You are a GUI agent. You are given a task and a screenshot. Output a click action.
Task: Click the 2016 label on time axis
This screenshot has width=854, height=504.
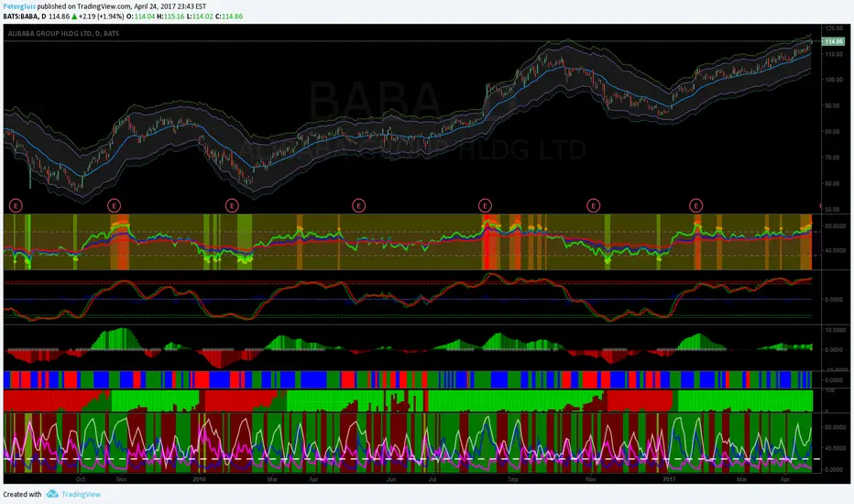pos(200,479)
